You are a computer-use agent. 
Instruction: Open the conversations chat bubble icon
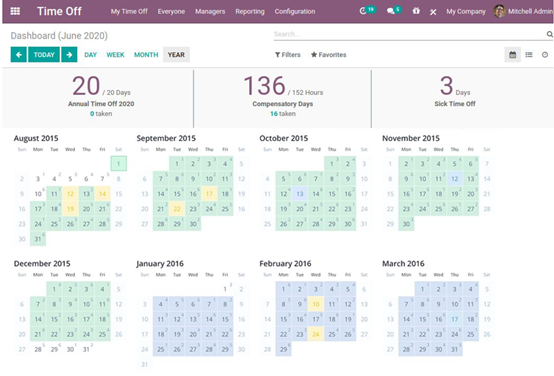390,11
